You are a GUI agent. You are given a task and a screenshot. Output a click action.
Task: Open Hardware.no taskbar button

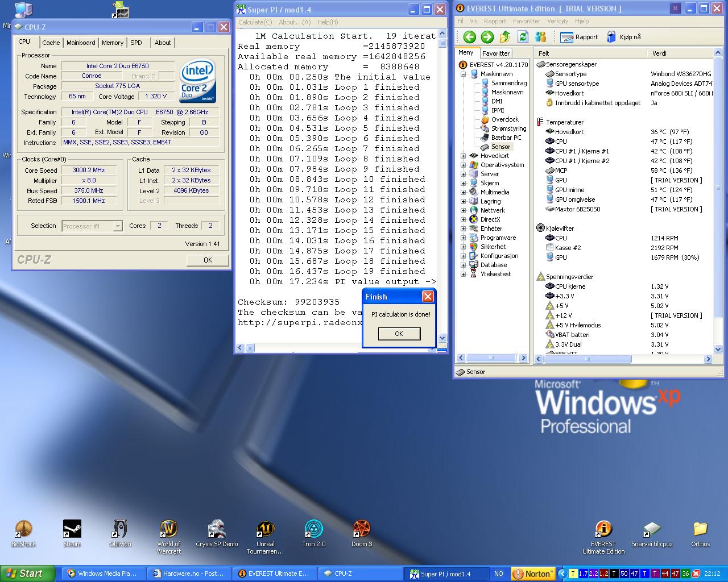click(x=189, y=573)
